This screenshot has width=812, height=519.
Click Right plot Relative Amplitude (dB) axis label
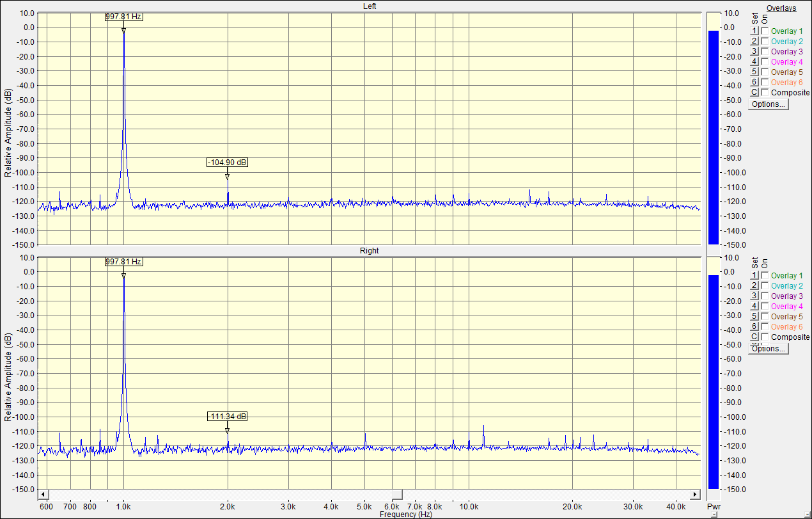8,377
